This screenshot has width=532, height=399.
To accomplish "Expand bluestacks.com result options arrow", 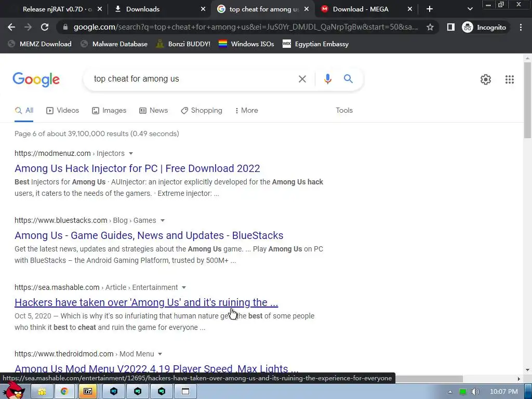I will [163, 220].
